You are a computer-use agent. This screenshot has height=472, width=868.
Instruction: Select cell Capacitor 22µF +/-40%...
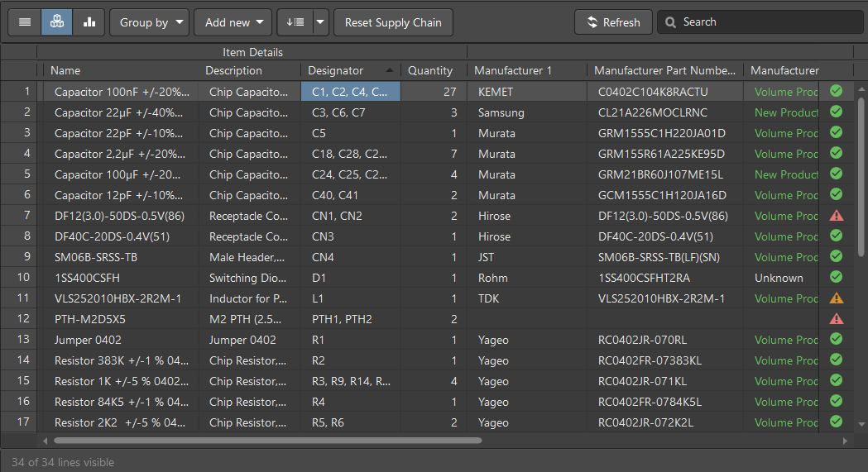click(118, 112)
